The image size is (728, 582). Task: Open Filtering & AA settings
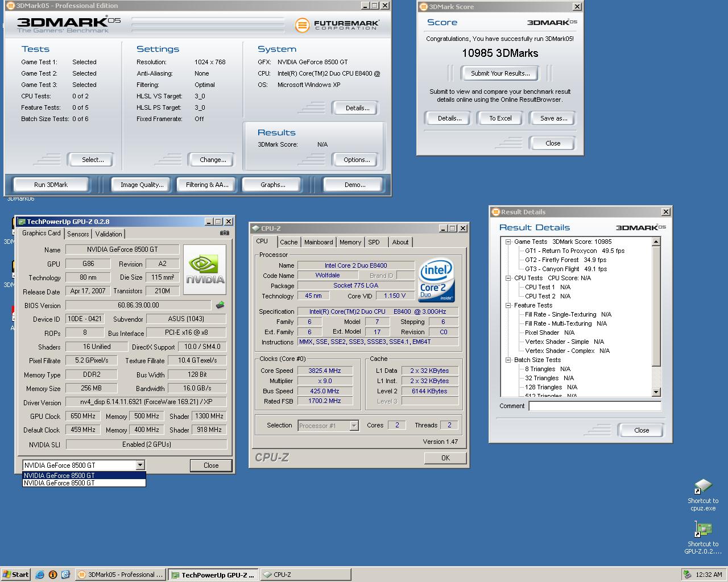click(207, 185)
